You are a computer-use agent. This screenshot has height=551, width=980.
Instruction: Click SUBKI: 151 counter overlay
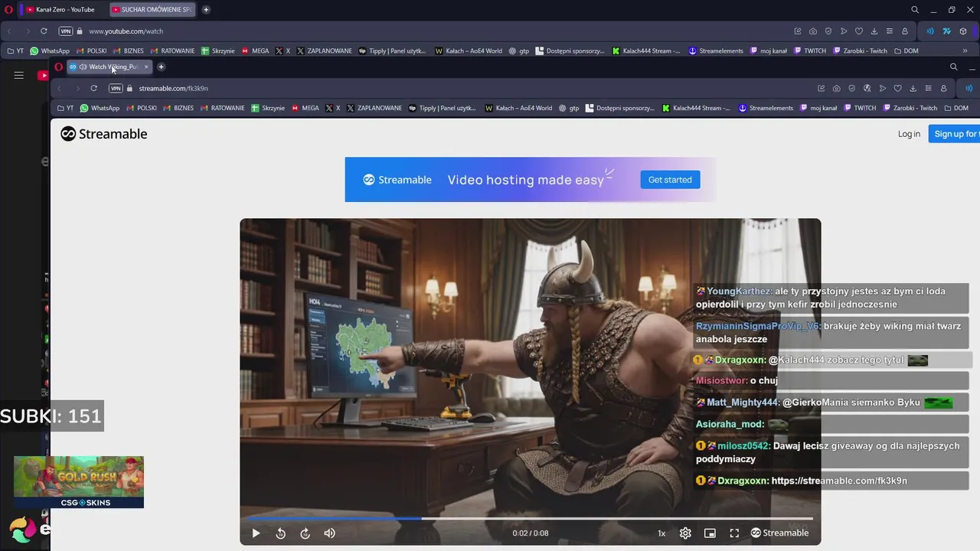(x=51, y=416)
